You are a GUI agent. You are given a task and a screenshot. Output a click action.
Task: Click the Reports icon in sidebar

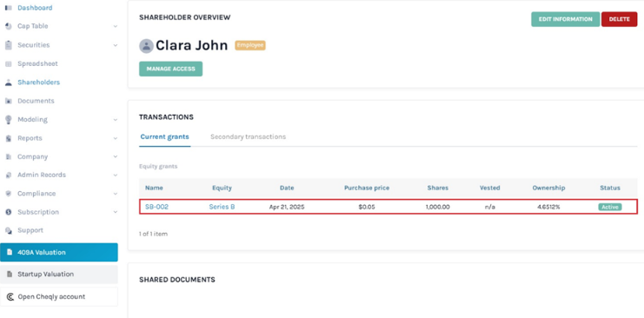click(x=9, y=138)
